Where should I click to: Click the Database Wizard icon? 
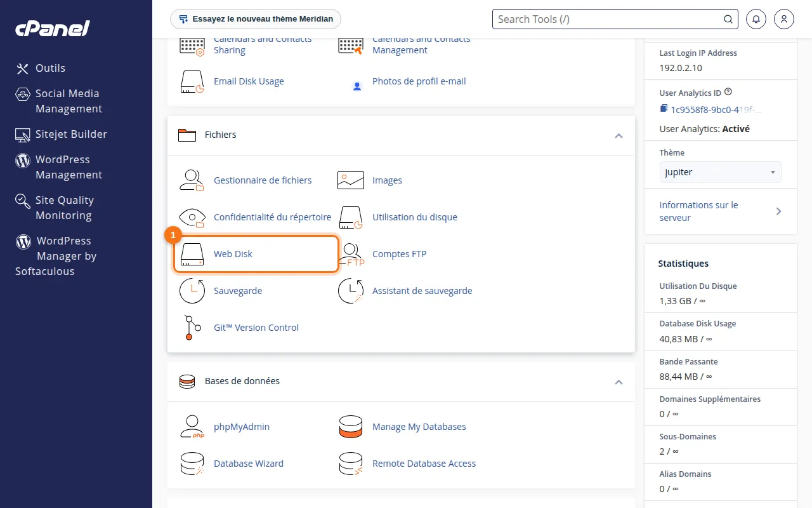(192, 464)
